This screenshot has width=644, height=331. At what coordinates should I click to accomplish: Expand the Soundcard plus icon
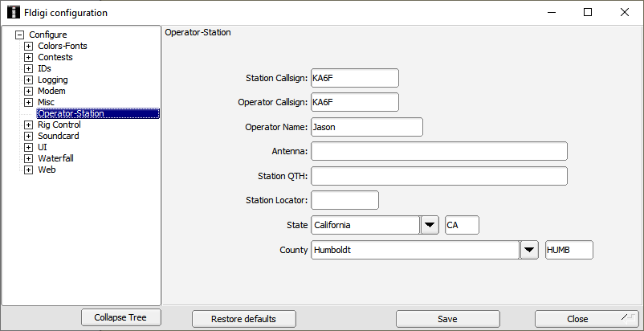click(x=28, y=136)
